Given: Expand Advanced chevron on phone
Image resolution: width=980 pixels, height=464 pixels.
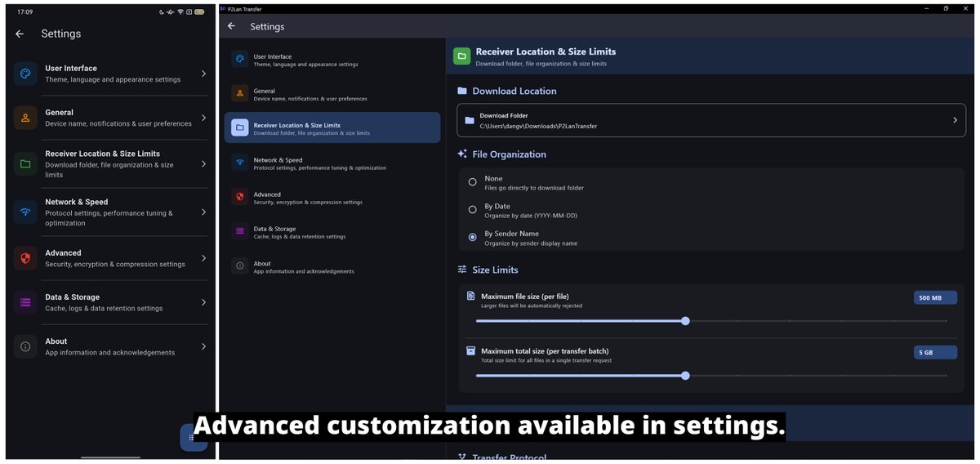Looking at the screenshot, I should click(x=203, y=258).
